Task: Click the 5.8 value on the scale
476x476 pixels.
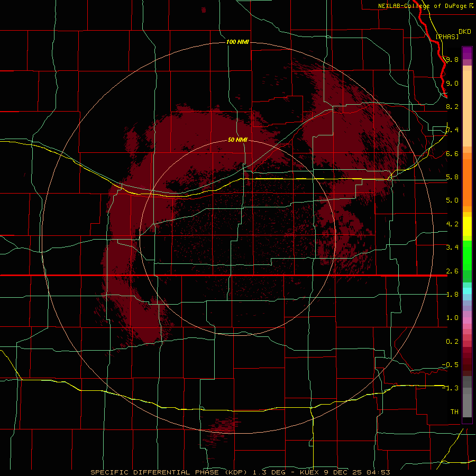Action: point(452,177)
